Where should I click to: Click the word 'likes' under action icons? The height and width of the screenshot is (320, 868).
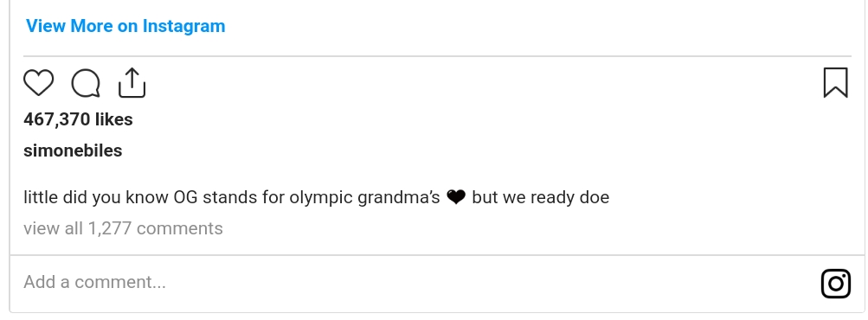pyautogui.click(x=114, y=119)
